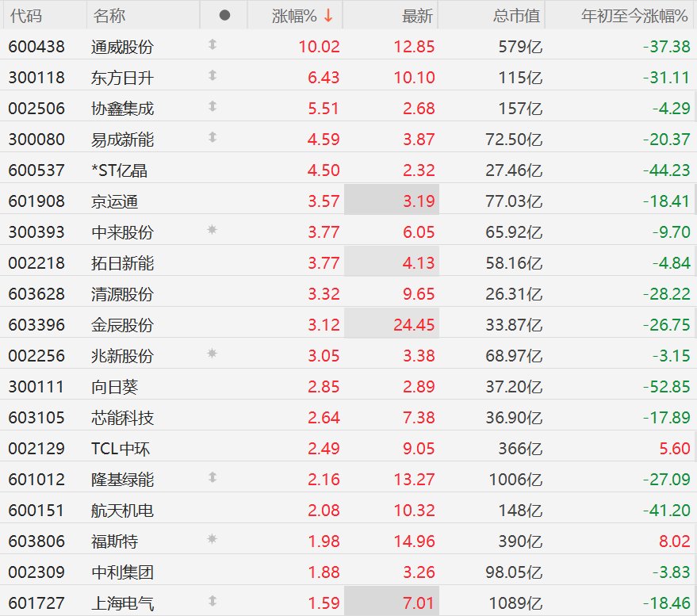Open stock 京运通
Viewport: 697px width, 616px height.
click(x=115, y=201)
